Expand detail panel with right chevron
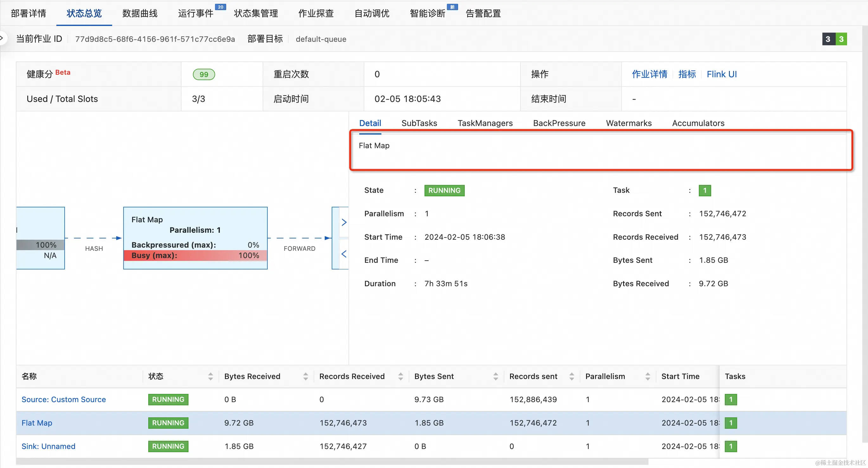The height and width of the screenshot is (468, 868). (x=344, y=223)
